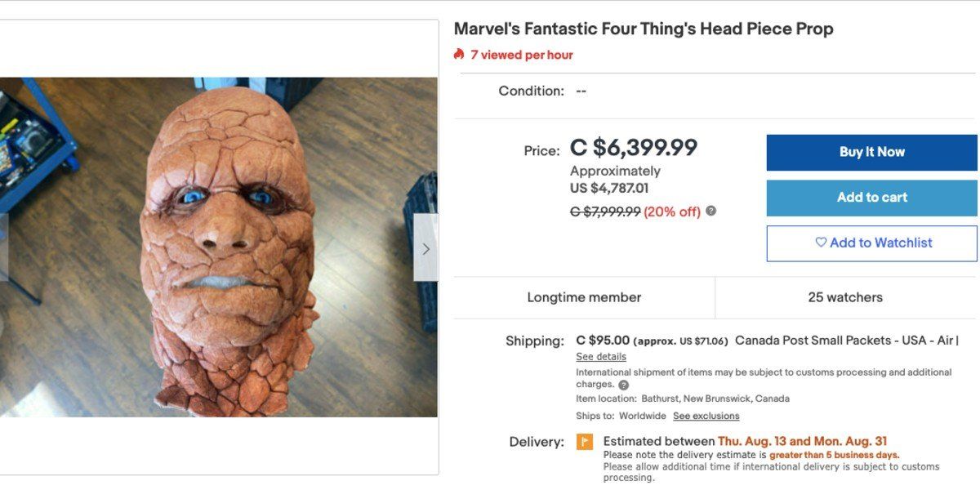Click the "Buy It Now" button
The height and width of the screenshot is (490, 980).
tap(871, 151)
